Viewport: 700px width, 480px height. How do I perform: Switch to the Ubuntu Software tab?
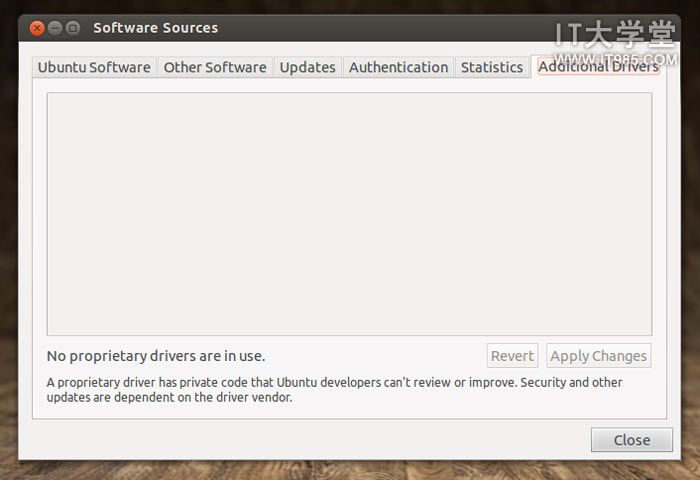point(94,67)
